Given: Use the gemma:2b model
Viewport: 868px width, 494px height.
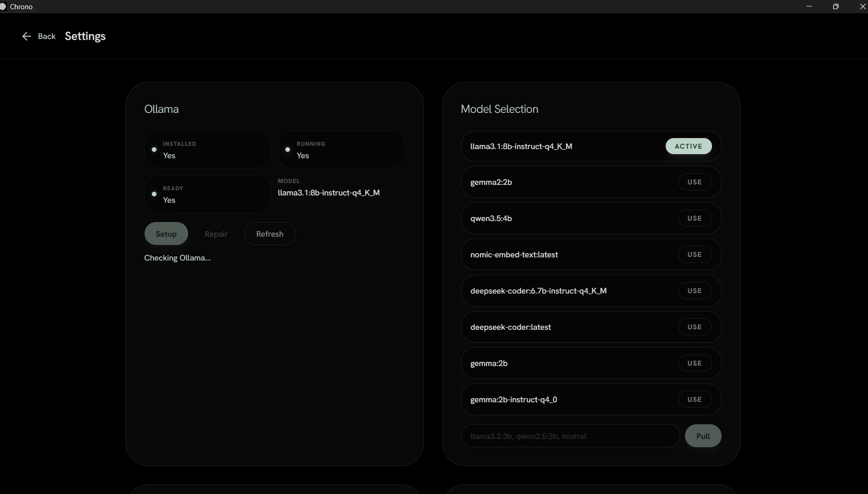Looking at the screenshot, I should pyautogui.click(x=695, y=363).
